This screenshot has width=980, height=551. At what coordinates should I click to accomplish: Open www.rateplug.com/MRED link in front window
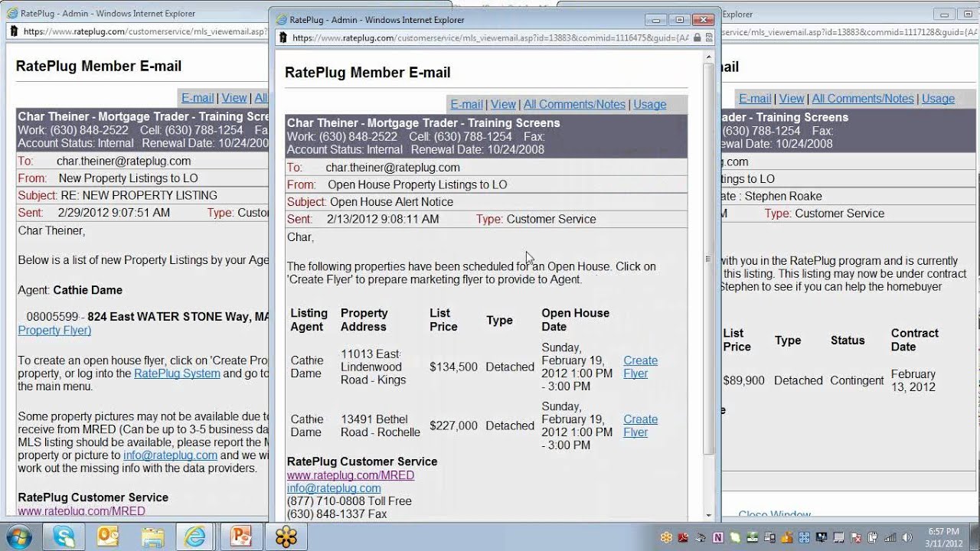pos(350,475)
